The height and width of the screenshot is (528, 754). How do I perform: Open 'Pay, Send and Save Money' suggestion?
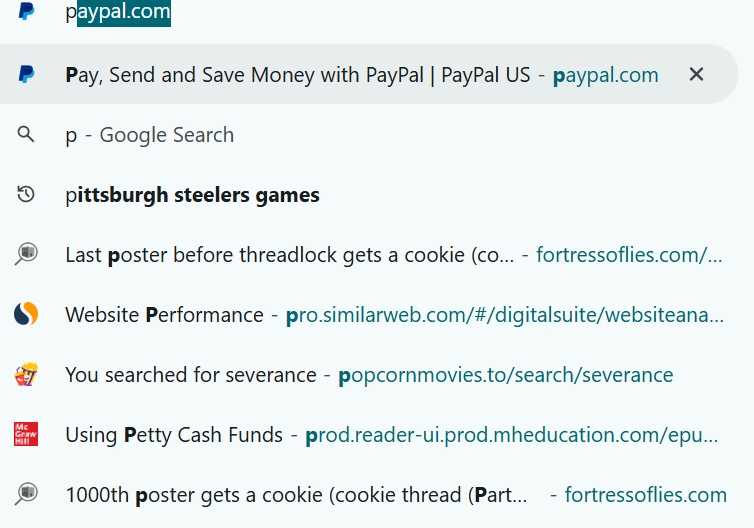coord(298,75)
